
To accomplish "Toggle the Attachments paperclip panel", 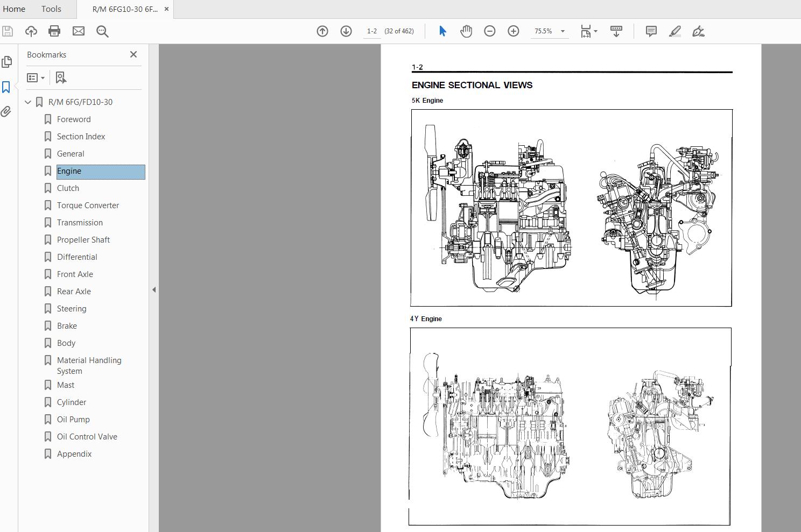I will tap(6, 111).
